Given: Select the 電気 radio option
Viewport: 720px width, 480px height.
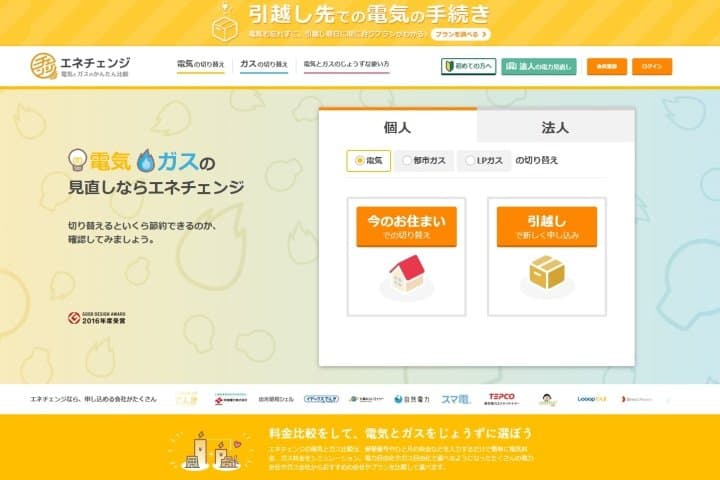Looking at the screenshot, I should click(369, 161).
